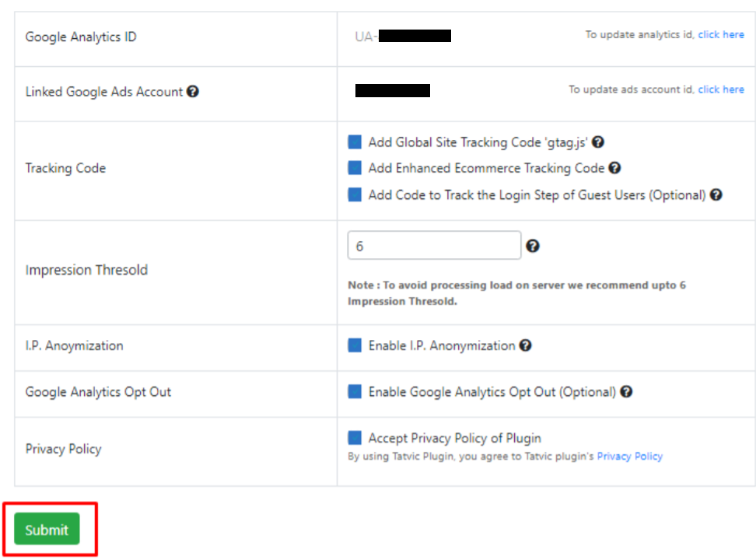Show help for Google Analytics Opt Out option
Screen dimensions: 756x560
(x=626, y=392)
